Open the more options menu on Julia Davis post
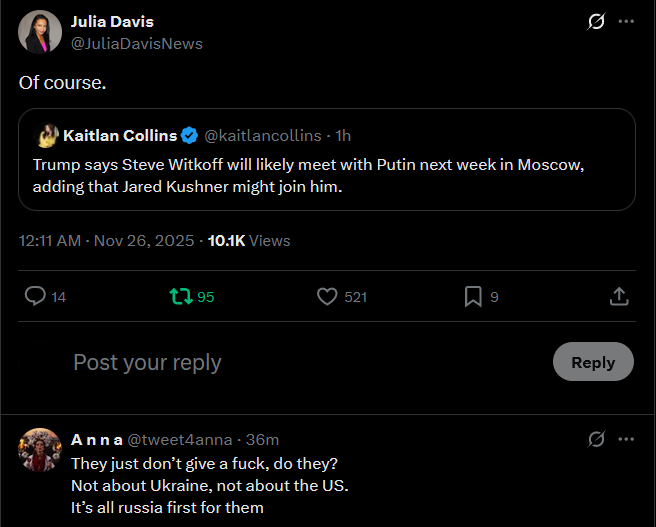Screen dimensions: 656x527 pos(626,21)
